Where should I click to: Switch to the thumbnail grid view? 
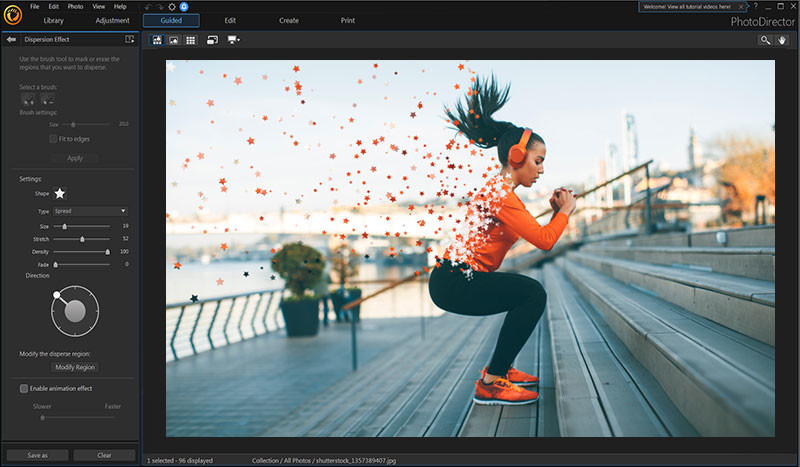(x=190, y=40)
